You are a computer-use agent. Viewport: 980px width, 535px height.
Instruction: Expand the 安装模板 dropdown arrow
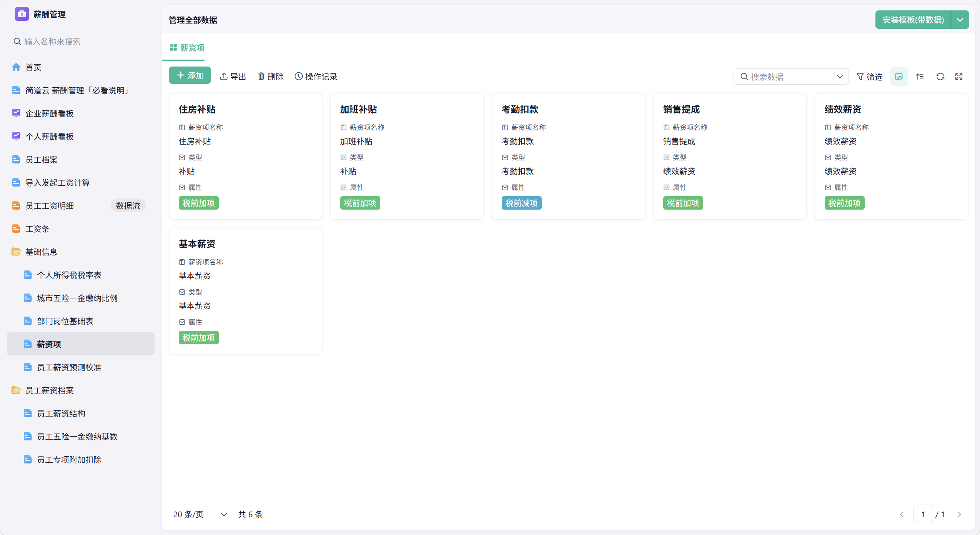[x=960, y=20]
